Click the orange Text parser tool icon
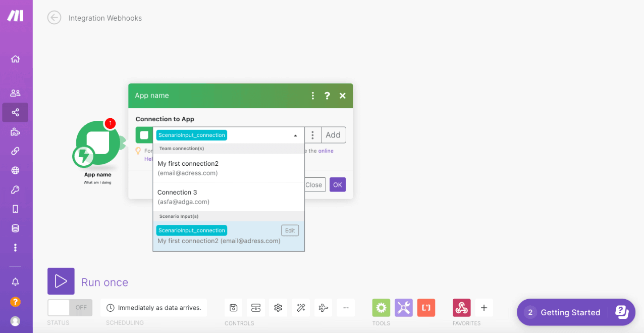Image resolution: width=644 pixels, height=333 pixels. [426, 307]
